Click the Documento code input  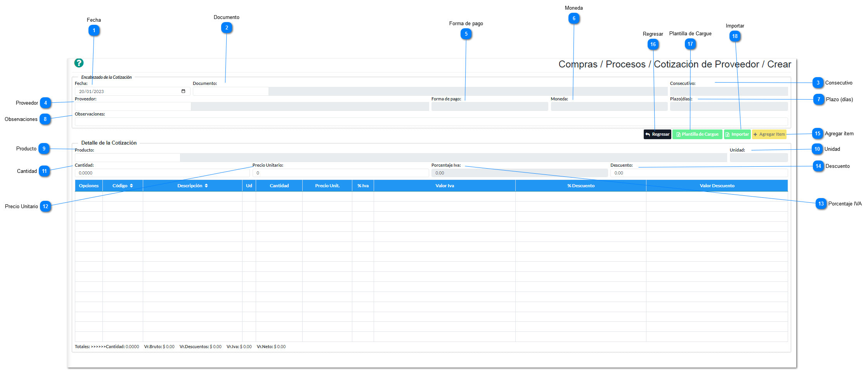click(x=230, y=91)
